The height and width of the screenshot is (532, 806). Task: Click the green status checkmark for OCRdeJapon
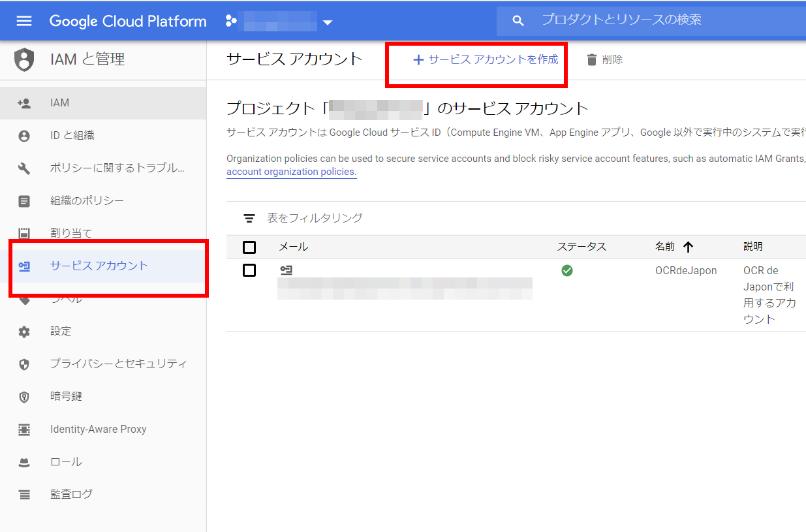click(x=567, y=270)
